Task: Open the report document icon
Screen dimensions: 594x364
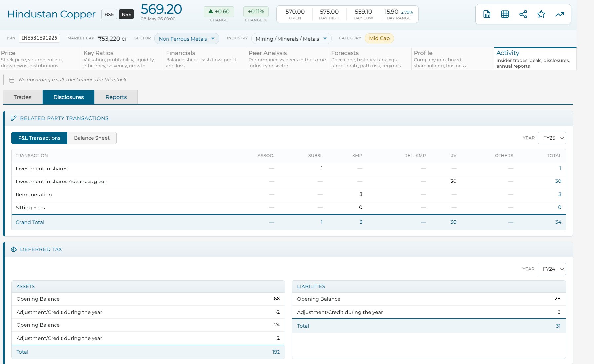Action: click(487, 14)
